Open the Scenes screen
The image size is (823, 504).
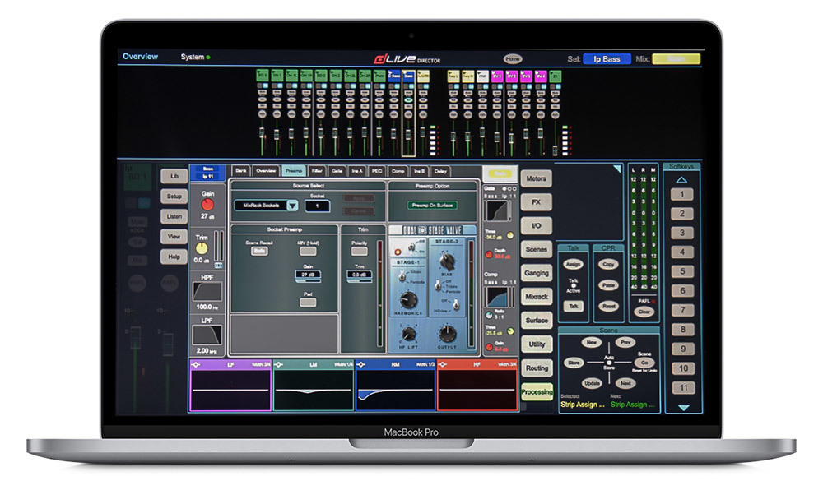coord(537,250)
